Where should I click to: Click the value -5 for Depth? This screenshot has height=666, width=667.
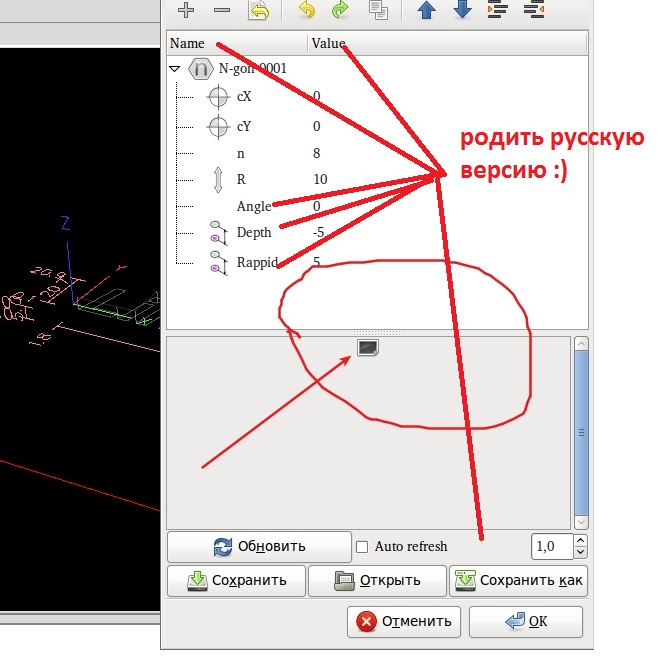click(x=319, y=233)
